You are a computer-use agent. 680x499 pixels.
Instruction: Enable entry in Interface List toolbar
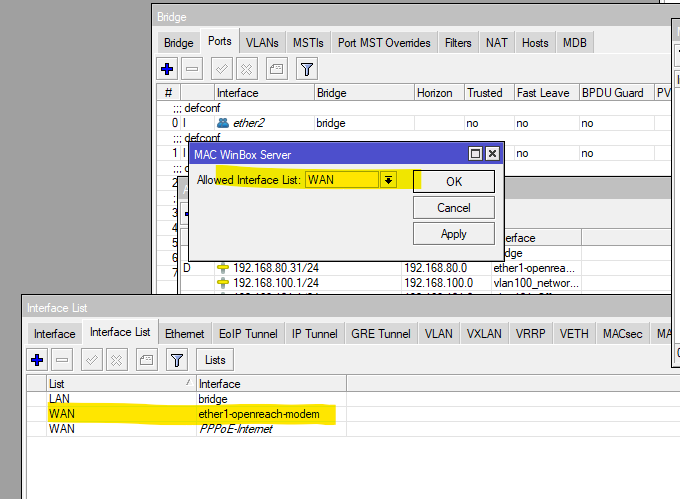tap(92, 360)
